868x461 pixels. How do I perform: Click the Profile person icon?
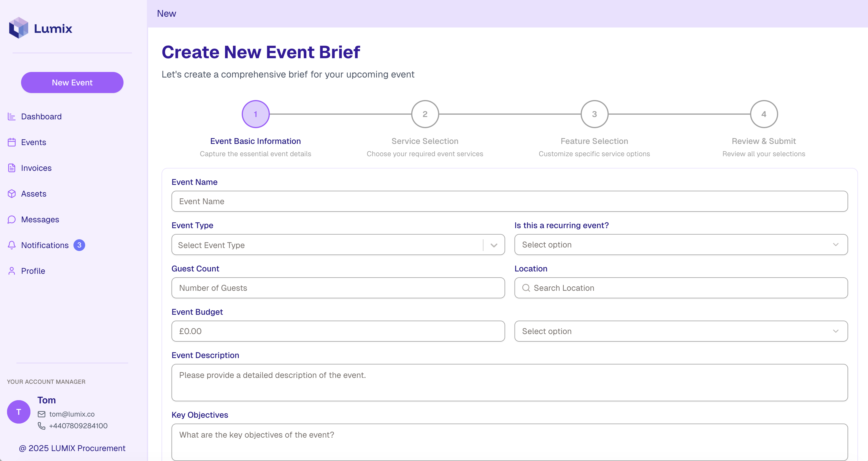(12, 271)
